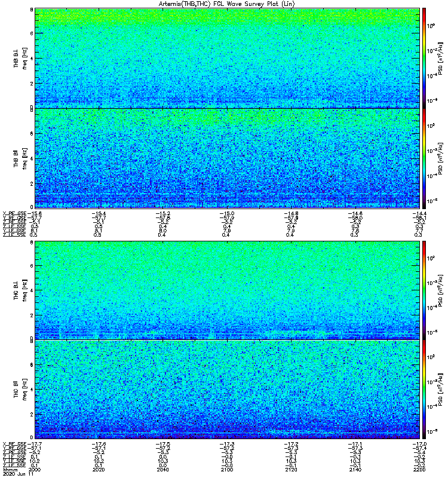Screen dimensions: 448x478
Task: Click the "THC B⊥" y-axis label
Action: click(16, 290)
